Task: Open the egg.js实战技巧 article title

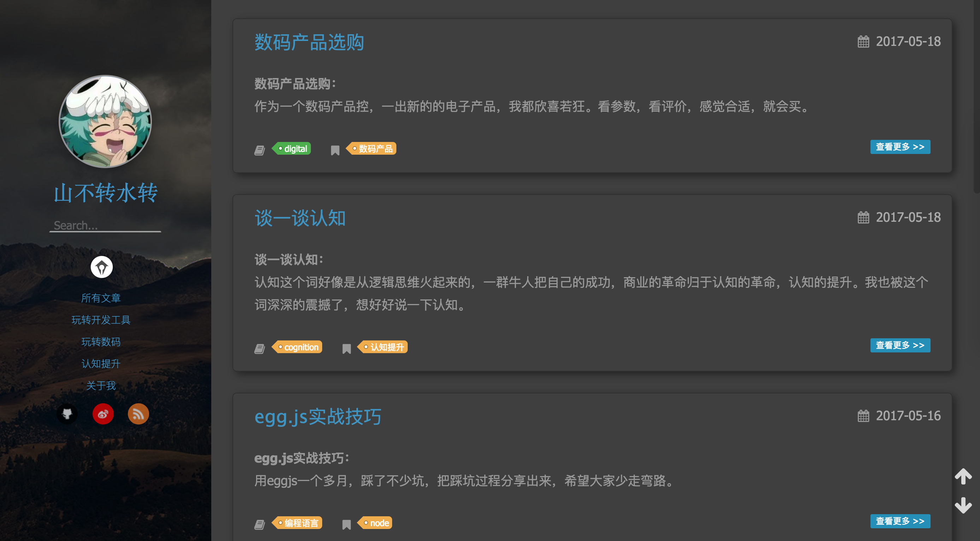Action: tap(318, 416)
